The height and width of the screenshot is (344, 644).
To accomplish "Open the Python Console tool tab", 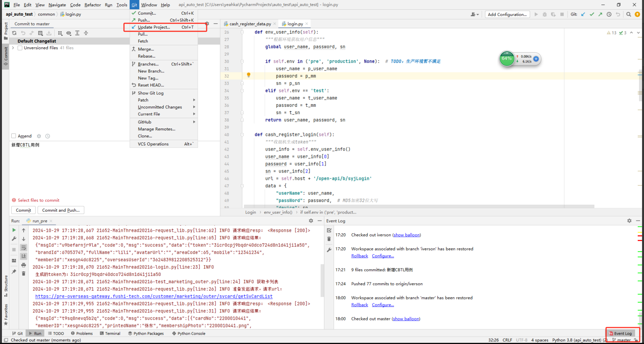I will 189,333.
